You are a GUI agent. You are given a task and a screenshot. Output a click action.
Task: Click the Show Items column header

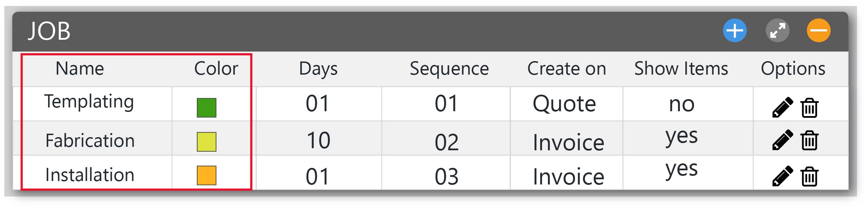[x=681, y=68]
